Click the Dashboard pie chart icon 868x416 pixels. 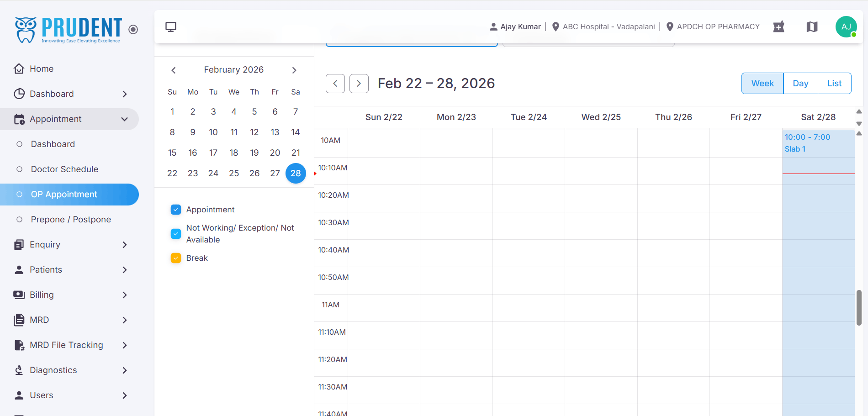(x=19, y=94)
